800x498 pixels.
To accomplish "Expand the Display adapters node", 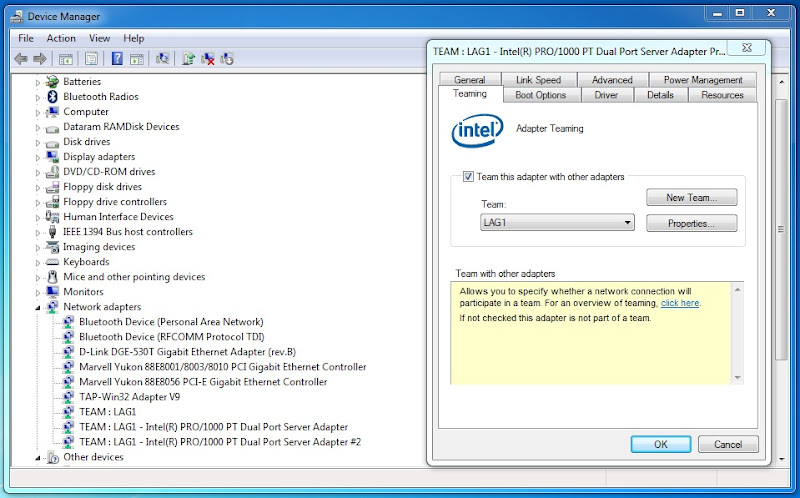I will [37, 157].
